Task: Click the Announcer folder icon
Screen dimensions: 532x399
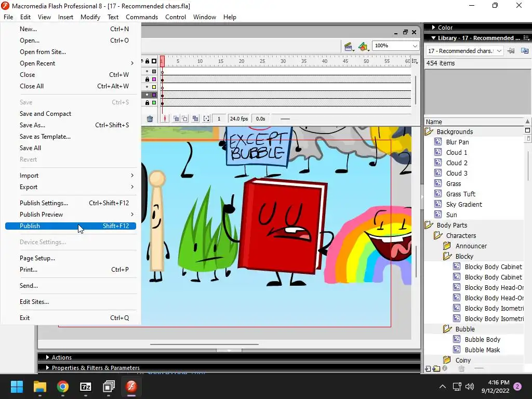Action: click(447, 246)
